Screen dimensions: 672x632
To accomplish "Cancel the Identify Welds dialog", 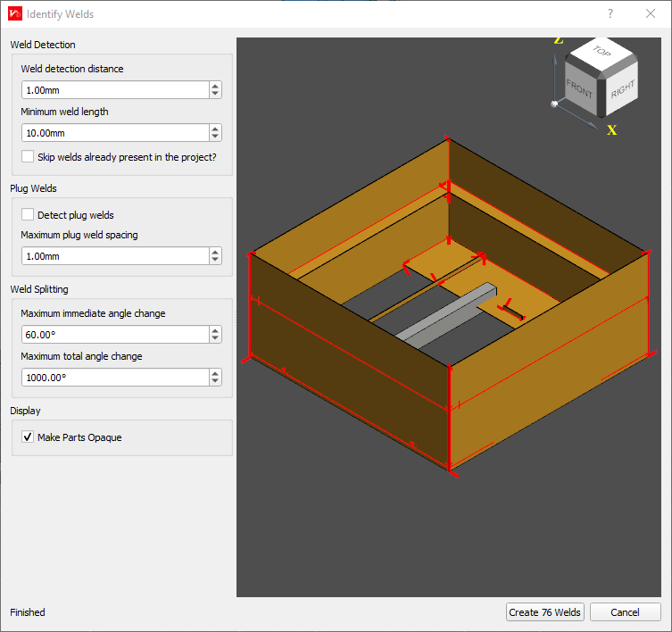I will [x=625, y=611].
